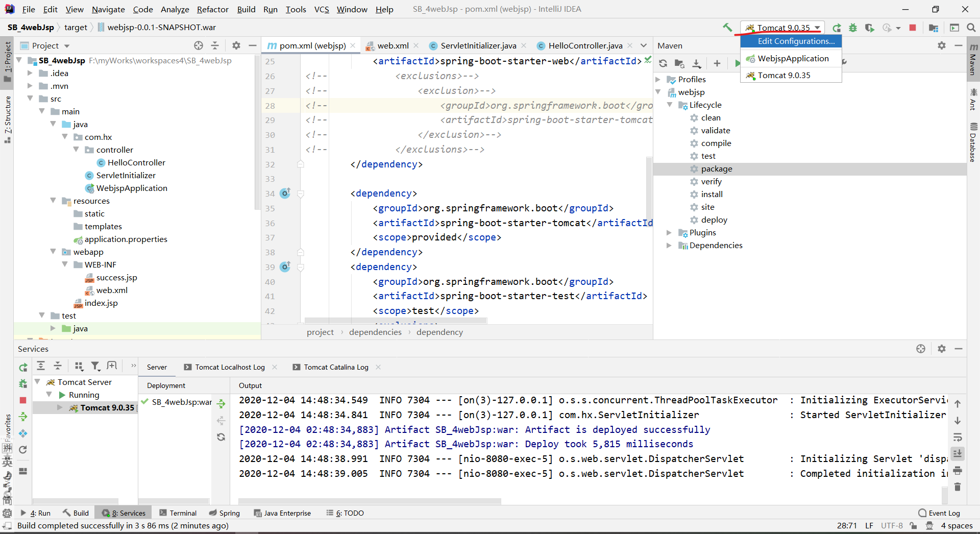Expand Maven Profiles node
The image size is (980, 534).
click(658, 79)
